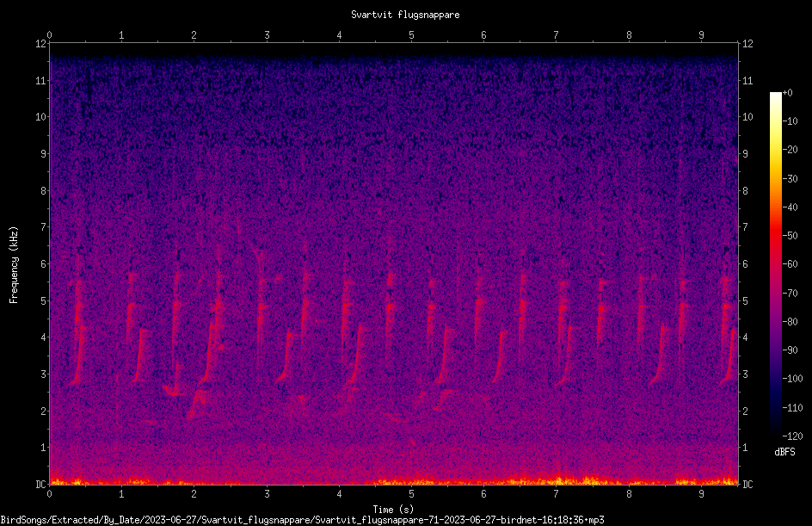Click the 2 second tick on top axis
This screenshot has width=812, height=526.
coord(194,35)
